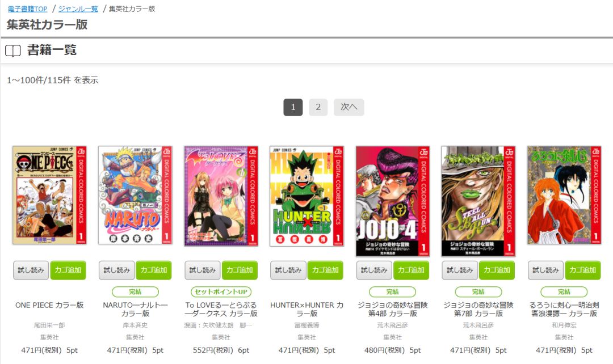613x364 pixels.
Task: Open the NARUTO cover thumbnail
Action: click(135, 195)
